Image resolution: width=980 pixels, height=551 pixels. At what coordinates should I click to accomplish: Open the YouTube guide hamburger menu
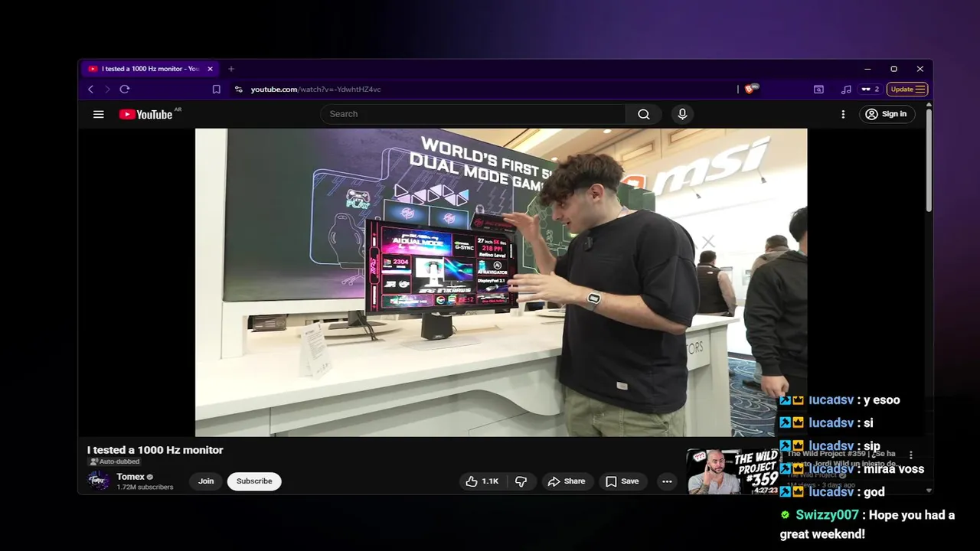pyautogui.click(x=98, y=114)
